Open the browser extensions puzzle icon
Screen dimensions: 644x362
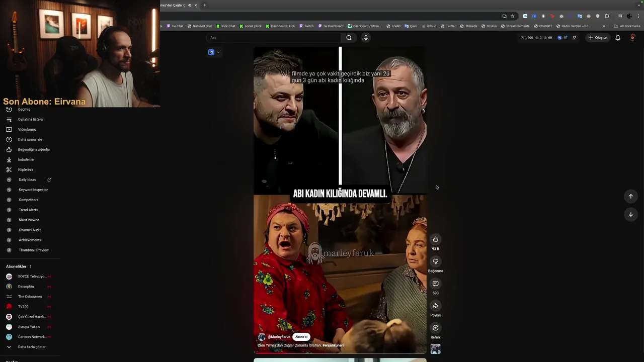tap(607, 16)
